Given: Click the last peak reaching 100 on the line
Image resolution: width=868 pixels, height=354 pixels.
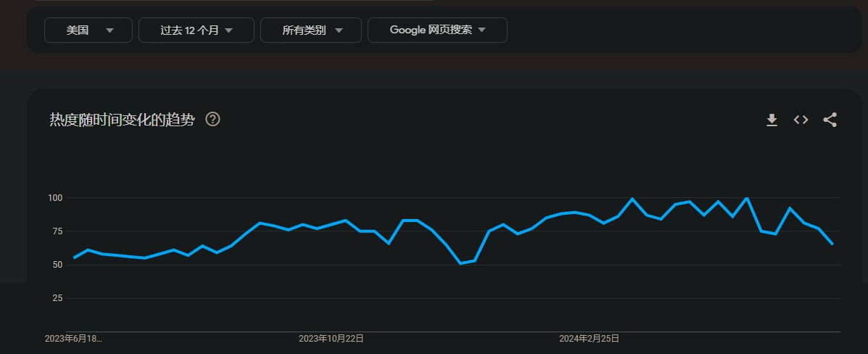Looking at the screenshot, I should click(746, 198).
